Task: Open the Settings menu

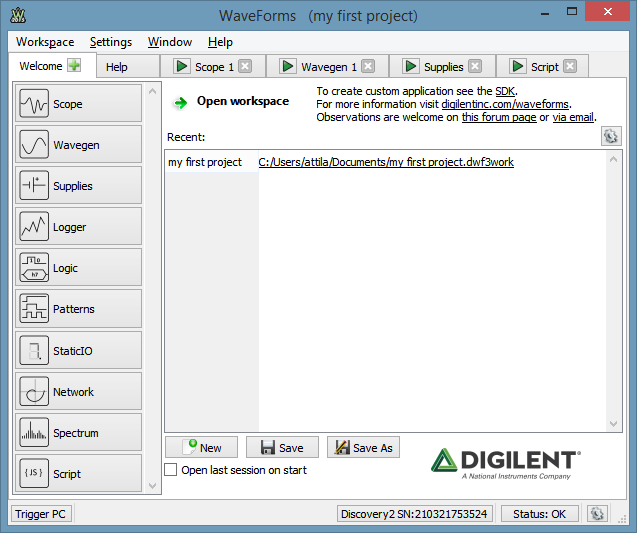Action: click(111, 42)
